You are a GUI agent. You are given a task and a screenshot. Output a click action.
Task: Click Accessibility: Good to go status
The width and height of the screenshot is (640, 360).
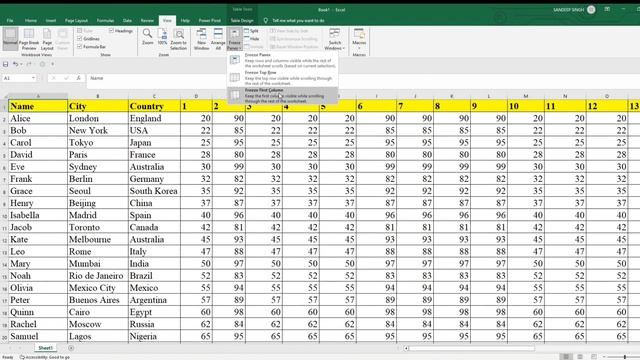coord(45,357)
